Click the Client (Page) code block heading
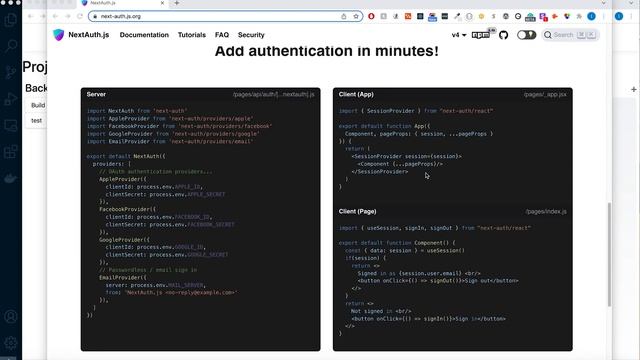This screenshot has height=360, width=640. point(357,211)
